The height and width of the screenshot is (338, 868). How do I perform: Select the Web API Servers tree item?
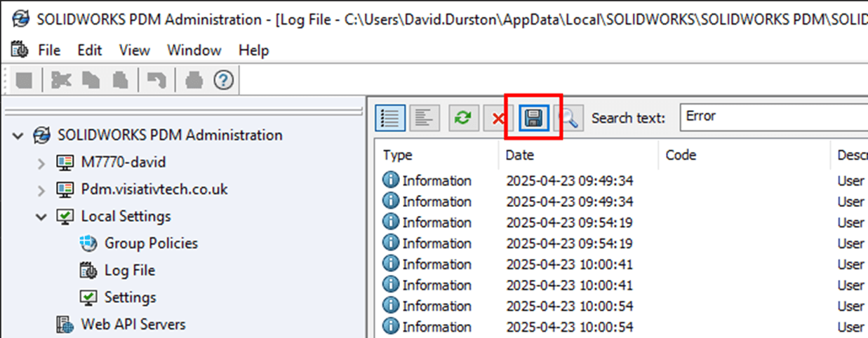(x=133, y=325)
